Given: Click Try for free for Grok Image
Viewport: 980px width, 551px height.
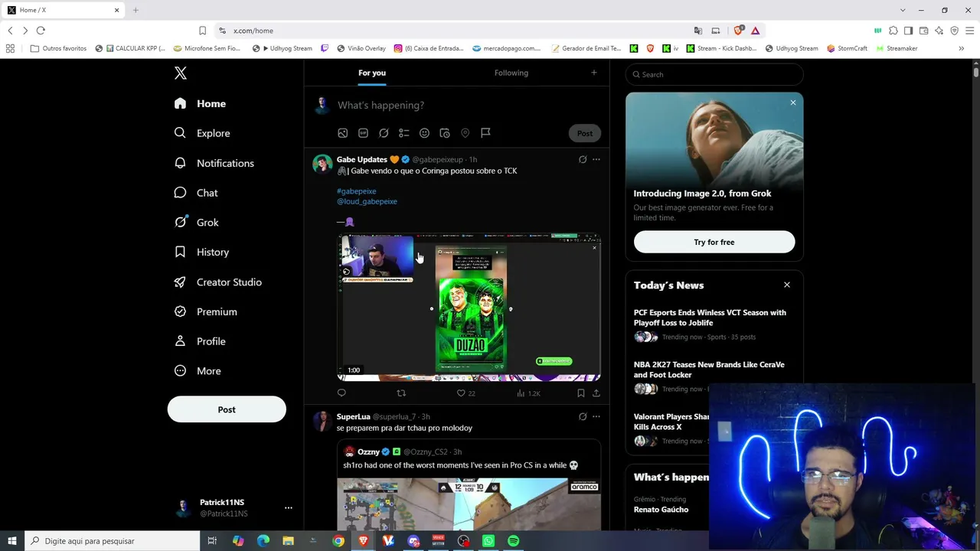Looking at the screenshot, I should click(x=714, y=242).
